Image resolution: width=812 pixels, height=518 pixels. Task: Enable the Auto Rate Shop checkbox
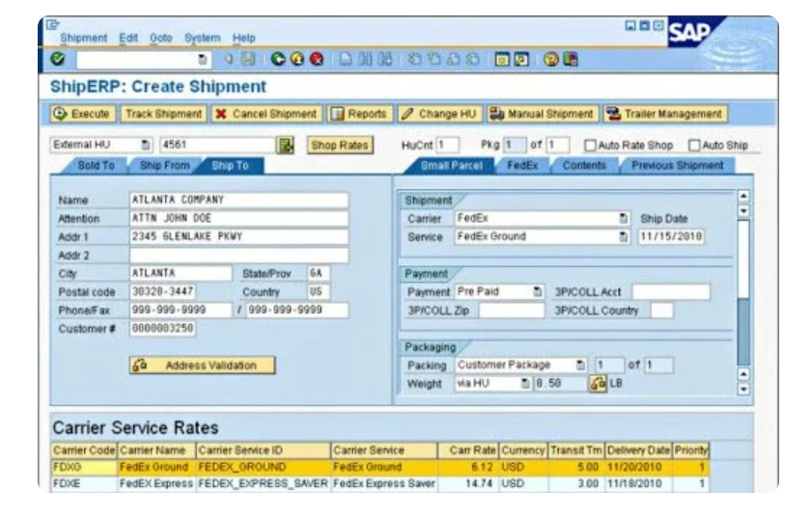(x=590, y=146)
